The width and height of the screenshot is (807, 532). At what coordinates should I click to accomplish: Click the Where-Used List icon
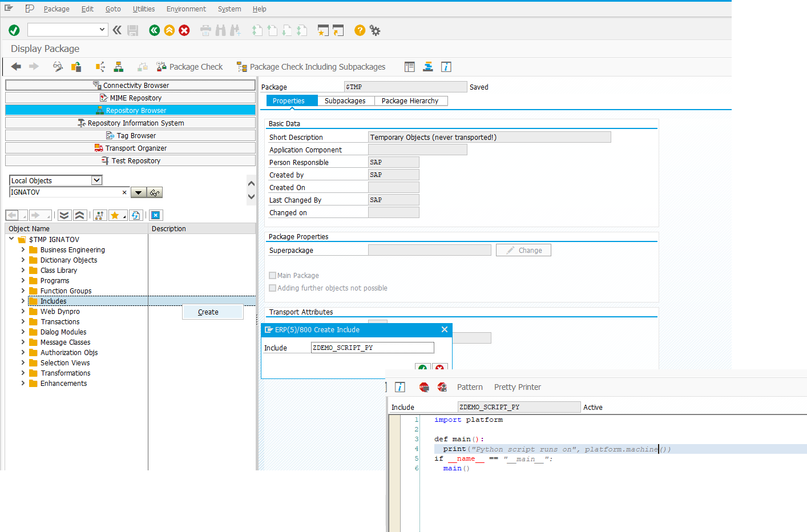tap(100, 67)
